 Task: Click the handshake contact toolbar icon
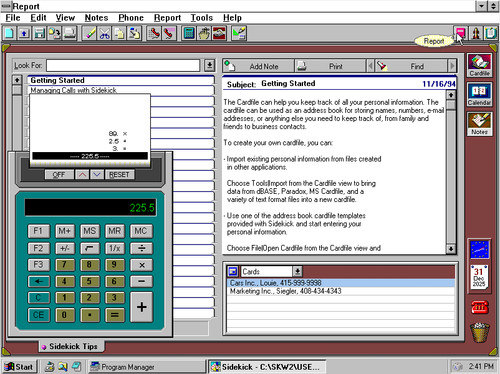pyautogui.click(x=219, y=33)
